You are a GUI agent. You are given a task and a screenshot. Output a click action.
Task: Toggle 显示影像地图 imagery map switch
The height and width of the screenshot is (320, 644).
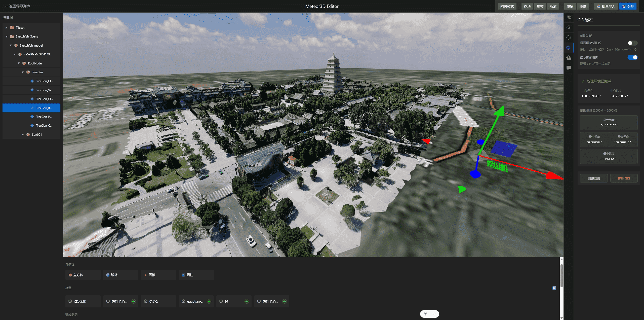pyautogui.click(x=632, y=57)
